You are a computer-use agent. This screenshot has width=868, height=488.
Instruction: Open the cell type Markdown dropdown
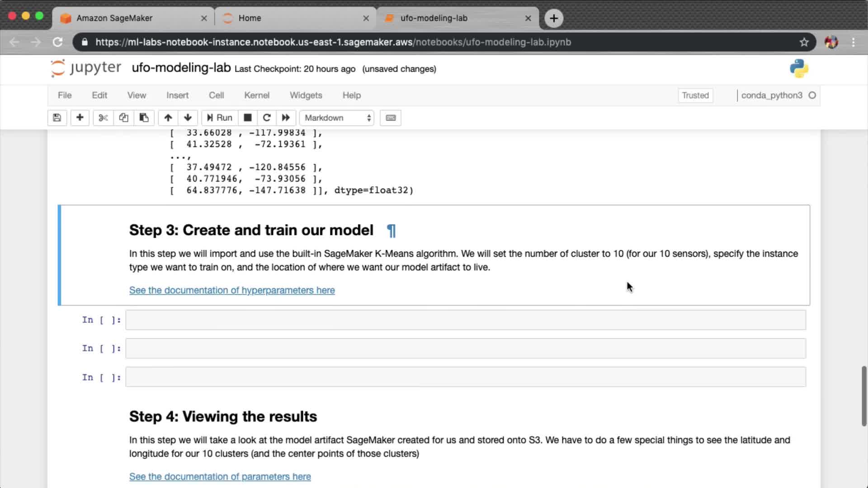(337, 118)
